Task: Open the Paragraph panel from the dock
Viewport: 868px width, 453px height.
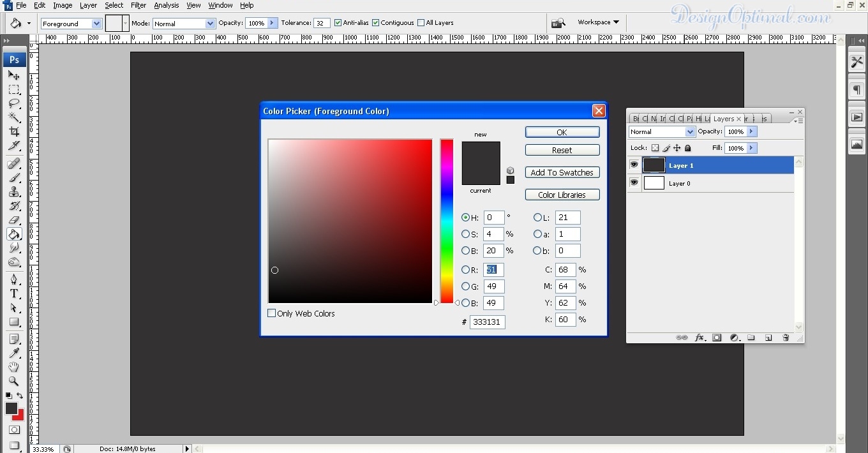Action: click(857, 90)
